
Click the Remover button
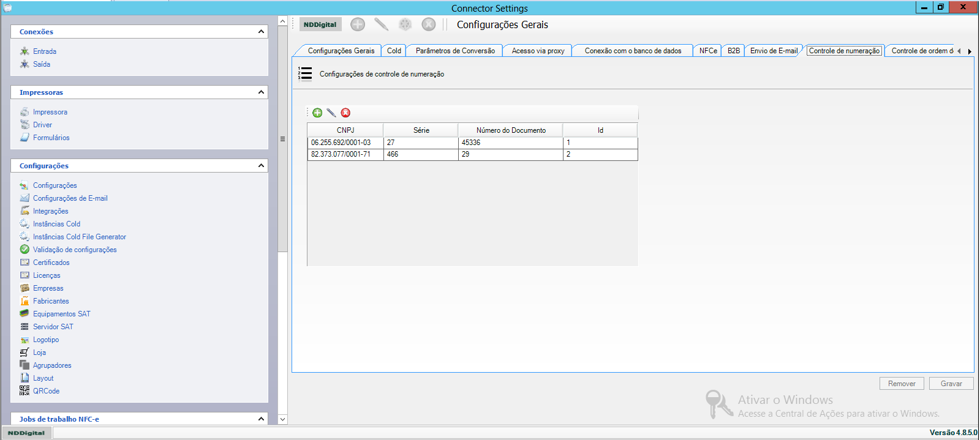tap(902, 384)
